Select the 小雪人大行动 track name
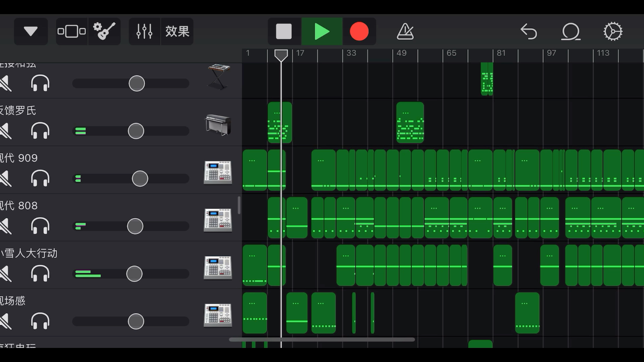The height and width of the screenshot is (362, 644). click(29, 253)
